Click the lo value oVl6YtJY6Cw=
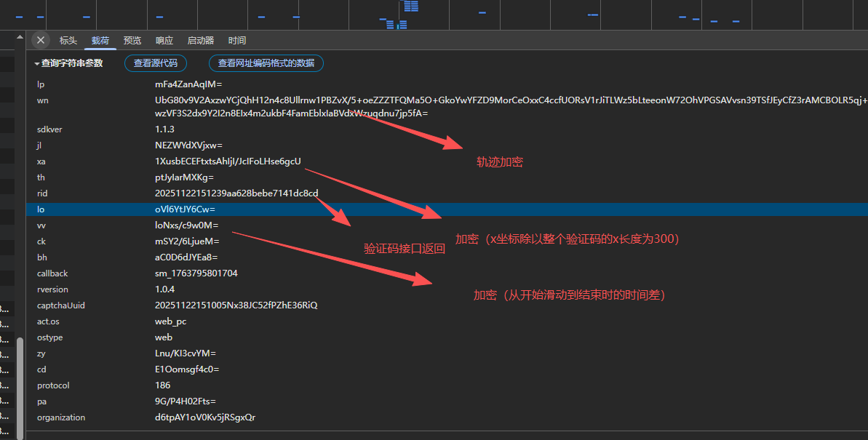The width and height of the screenshot is (868, 440). tap(185, 209)
